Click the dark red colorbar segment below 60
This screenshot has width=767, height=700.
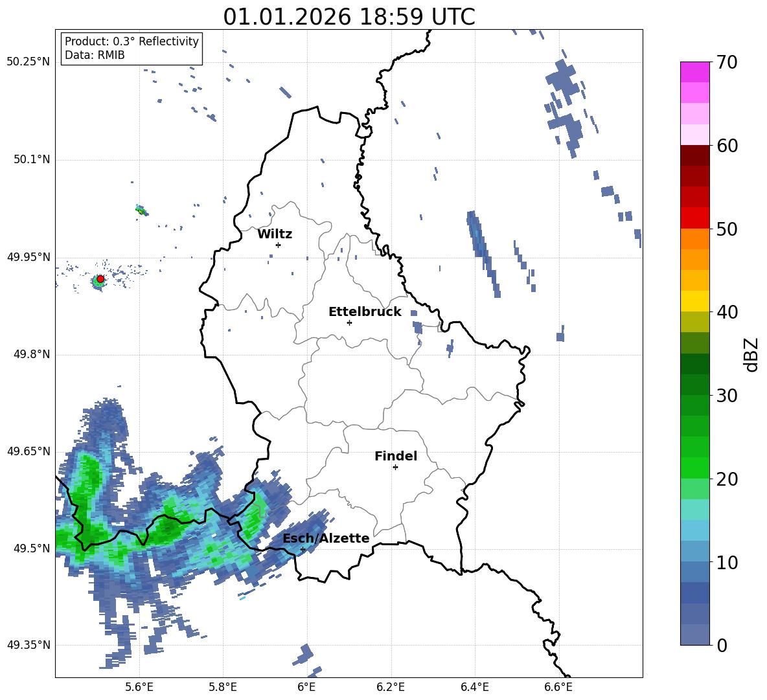pyautogui.click(x=694, y=155)
